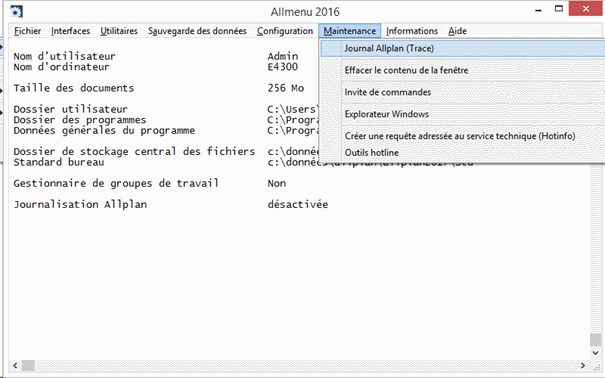
Task: Click the vertical scrollbar thumb
Action: click(595, 340)
